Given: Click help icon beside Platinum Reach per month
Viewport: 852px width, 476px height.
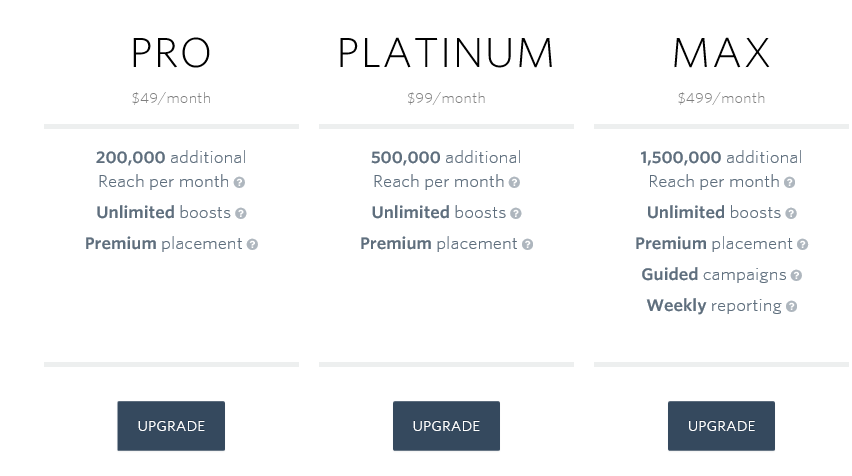Looking at the screenshot, I should (514, 183).
